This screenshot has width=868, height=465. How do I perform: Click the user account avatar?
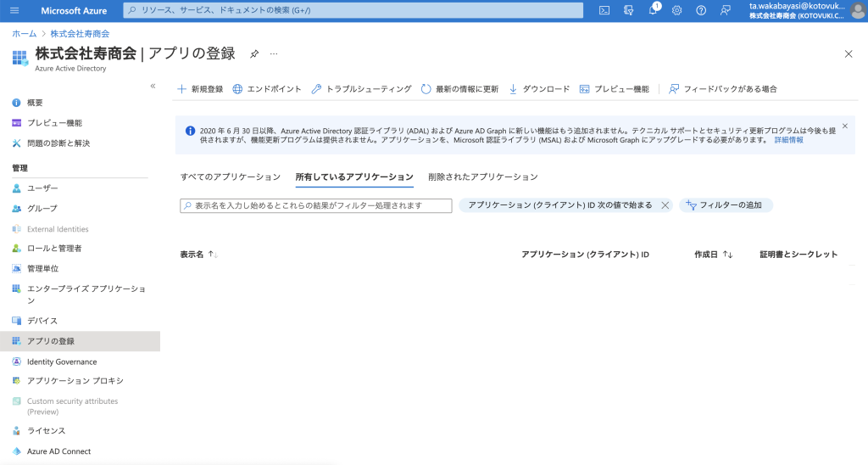(x=858, y=10)
